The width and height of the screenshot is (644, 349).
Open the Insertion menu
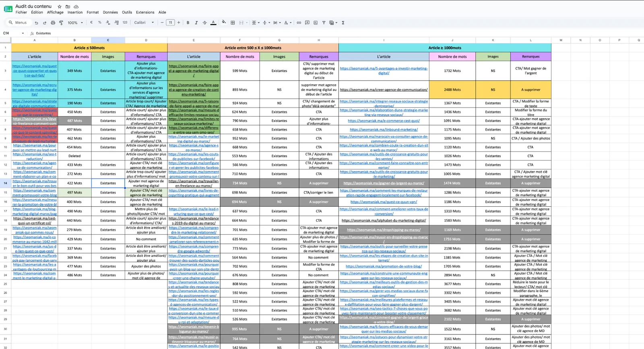75,12
